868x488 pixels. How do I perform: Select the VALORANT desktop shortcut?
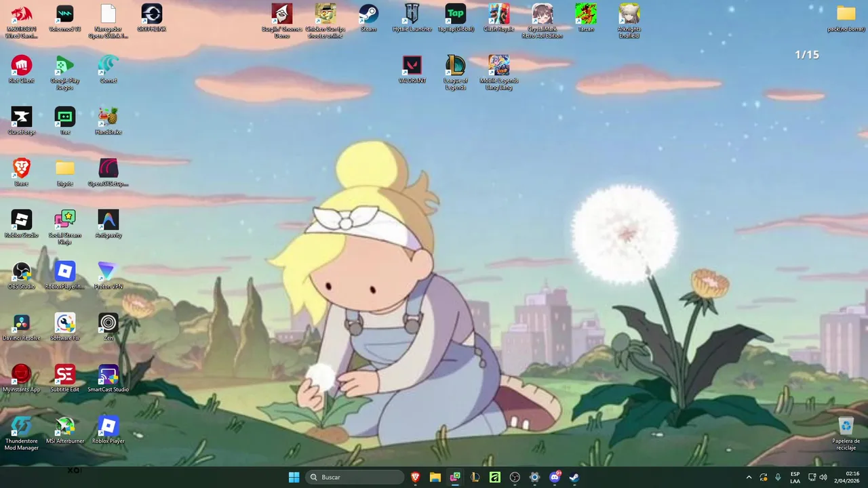[412, 70]
